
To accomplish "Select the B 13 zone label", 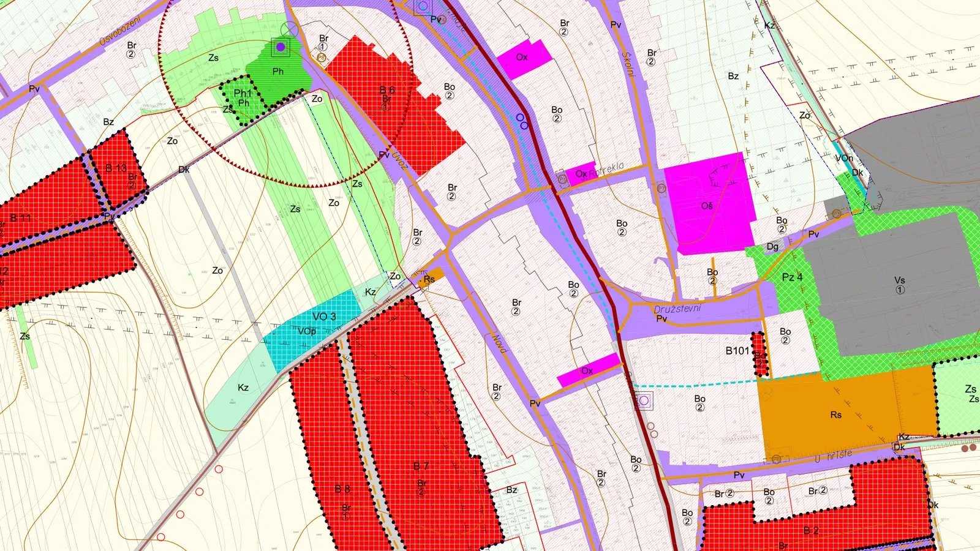I will pos(116,168).
